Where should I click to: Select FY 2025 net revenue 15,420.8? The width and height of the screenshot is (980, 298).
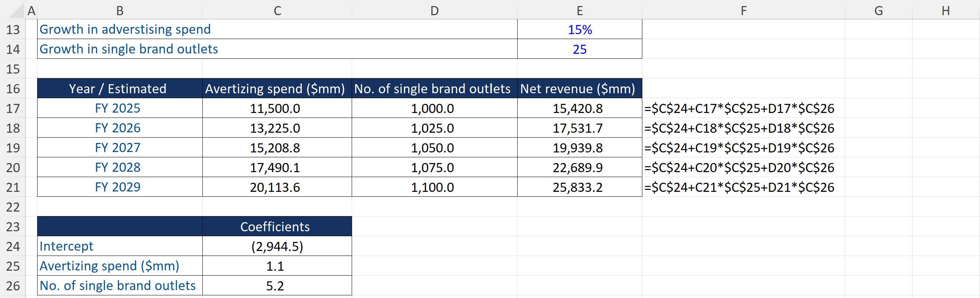pyautogui.click(x=578, y=108)
